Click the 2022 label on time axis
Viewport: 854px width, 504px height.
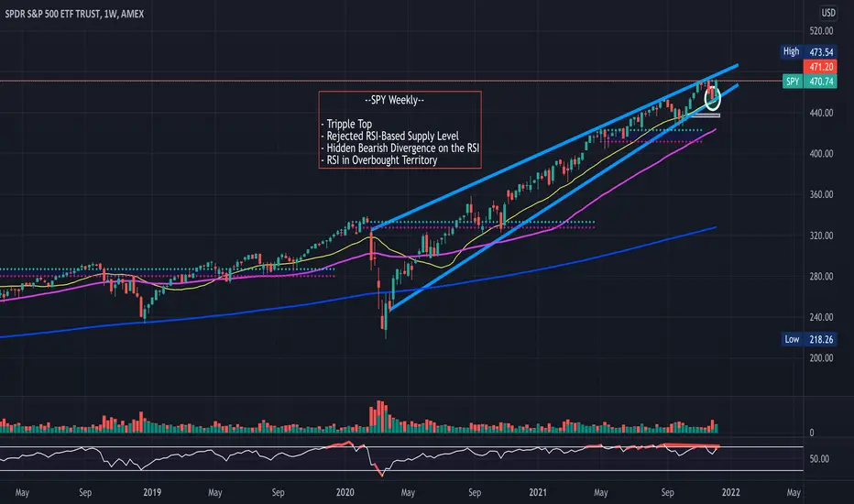point(730,492)
